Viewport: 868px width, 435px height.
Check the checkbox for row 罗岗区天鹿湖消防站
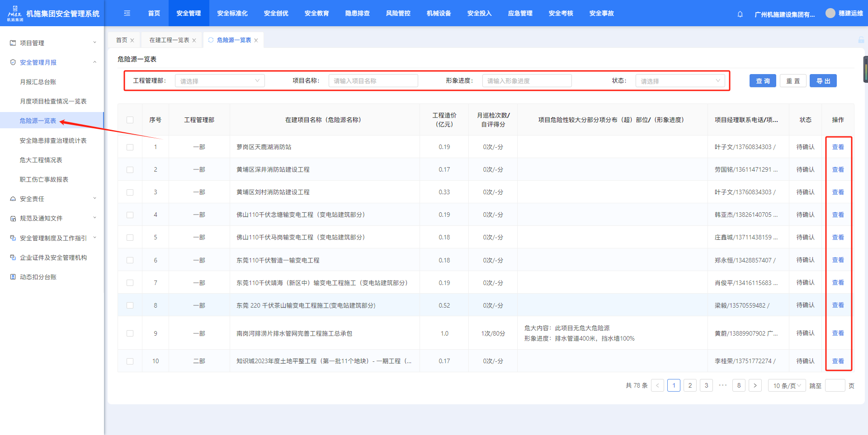(130, 147)
